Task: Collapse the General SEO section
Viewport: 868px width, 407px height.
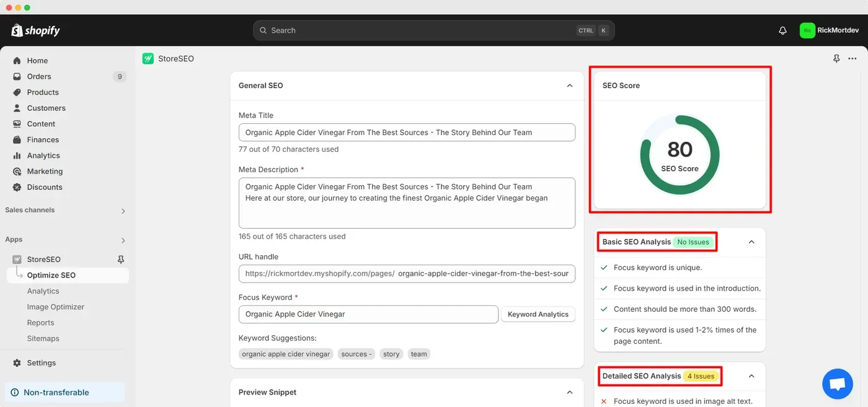Action: click(x=570, y=85)
